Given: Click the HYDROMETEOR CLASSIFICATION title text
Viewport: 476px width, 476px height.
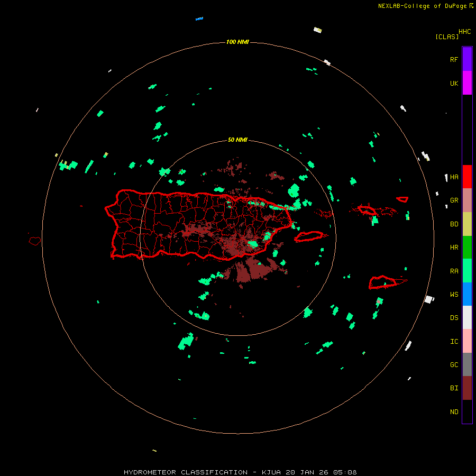Looking at the screenshot, I should (x=186, y=472).
